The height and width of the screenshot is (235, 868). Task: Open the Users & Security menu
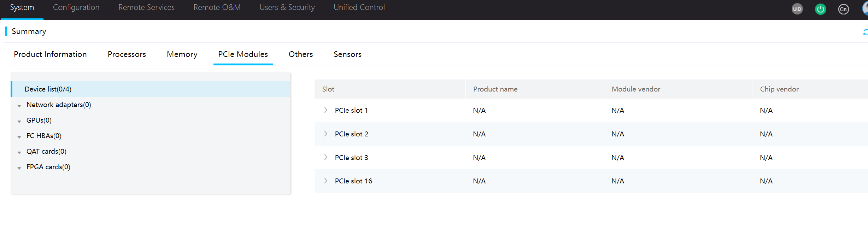[x=287, y=7]
